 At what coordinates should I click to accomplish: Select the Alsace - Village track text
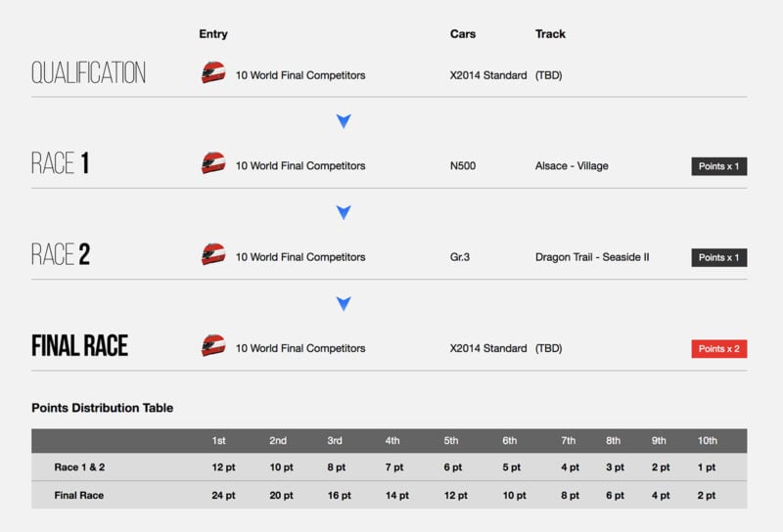pyautogui.click(x=572, y=165)
